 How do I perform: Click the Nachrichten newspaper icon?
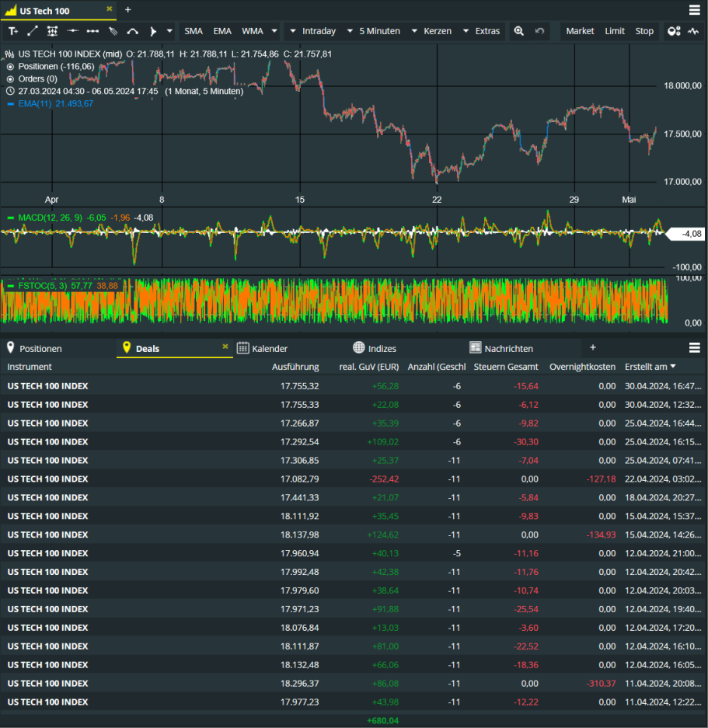coord(476,348)
